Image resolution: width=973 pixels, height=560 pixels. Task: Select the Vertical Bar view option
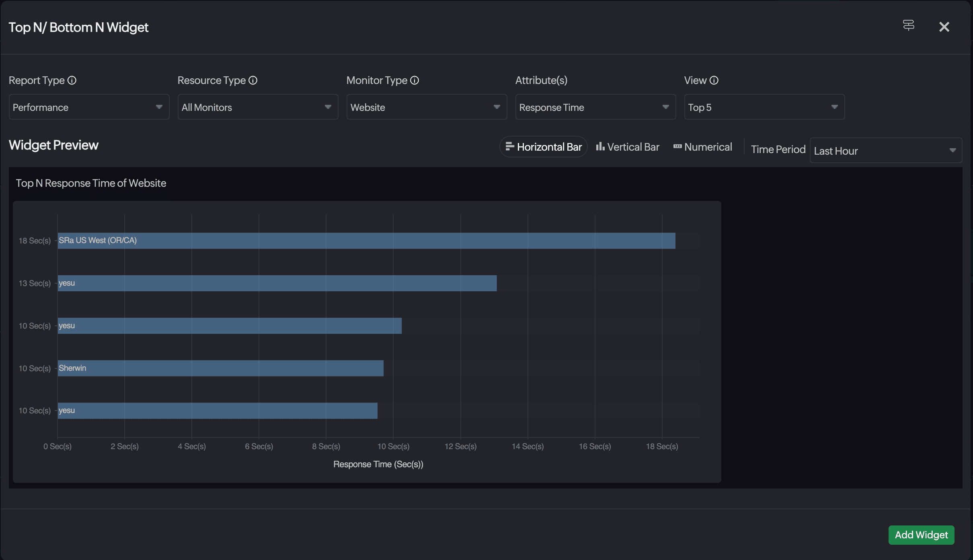[633, 147]
